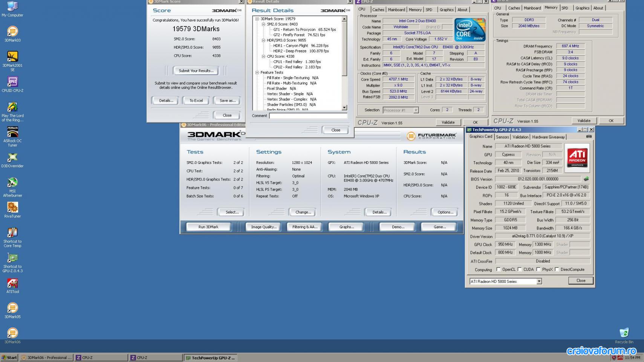Launch 3DMark03 desktop shortcut
The width and height of the screenshot is (644, 362).
pyautogui.click(x=12, y=34)
